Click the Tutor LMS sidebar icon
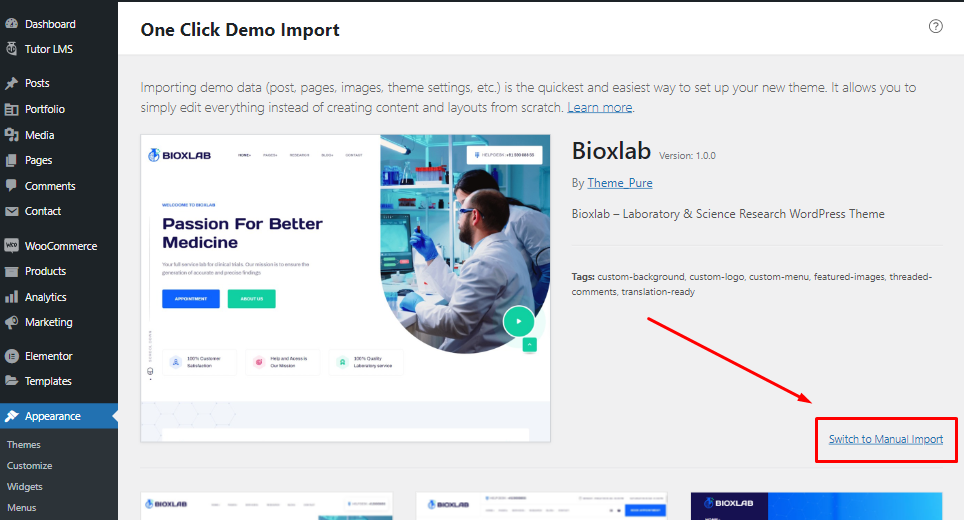 point(11,49)
